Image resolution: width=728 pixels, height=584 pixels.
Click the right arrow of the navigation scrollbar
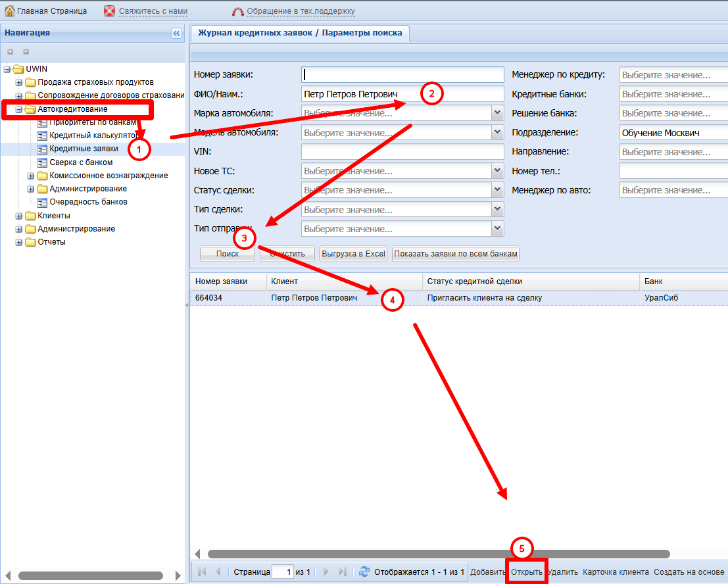178,576
